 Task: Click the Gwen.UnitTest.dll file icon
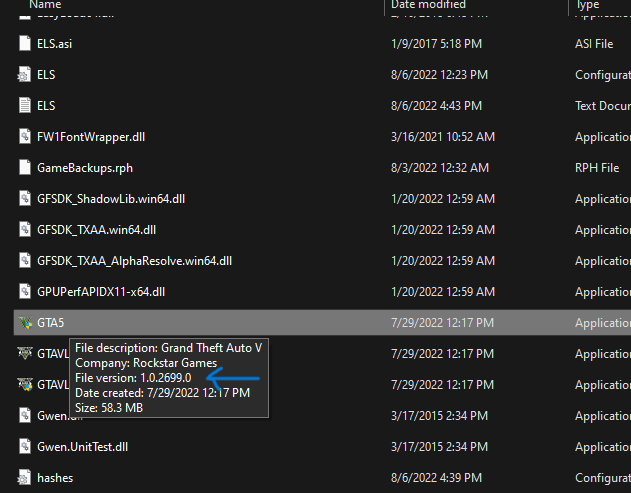[x=25, y=446]
